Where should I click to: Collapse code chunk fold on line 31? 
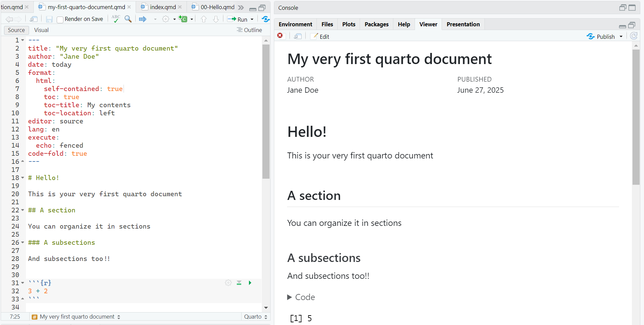tap(23, 283)
